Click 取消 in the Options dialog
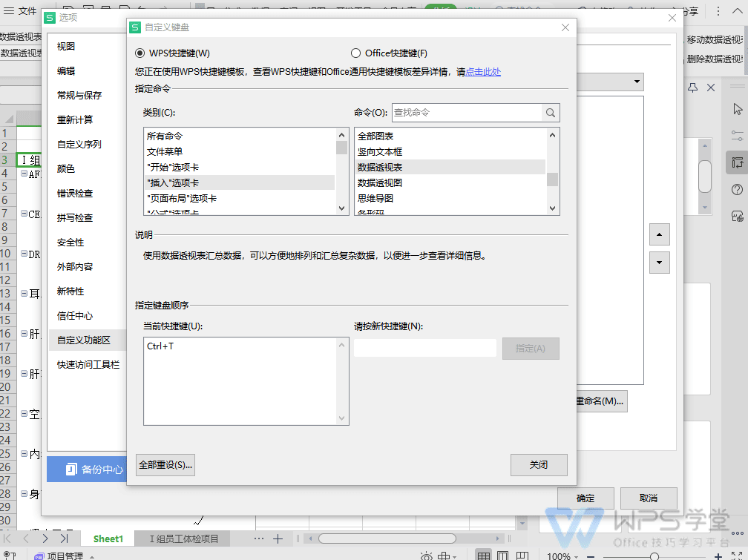Viewport: 748px width, 560px height. pyautogui.click(x=649, y=498)
